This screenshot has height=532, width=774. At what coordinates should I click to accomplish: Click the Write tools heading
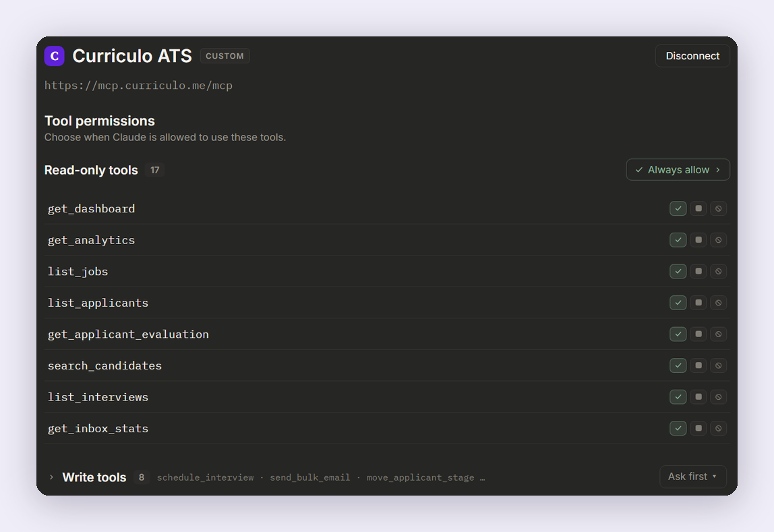[94, 477]
